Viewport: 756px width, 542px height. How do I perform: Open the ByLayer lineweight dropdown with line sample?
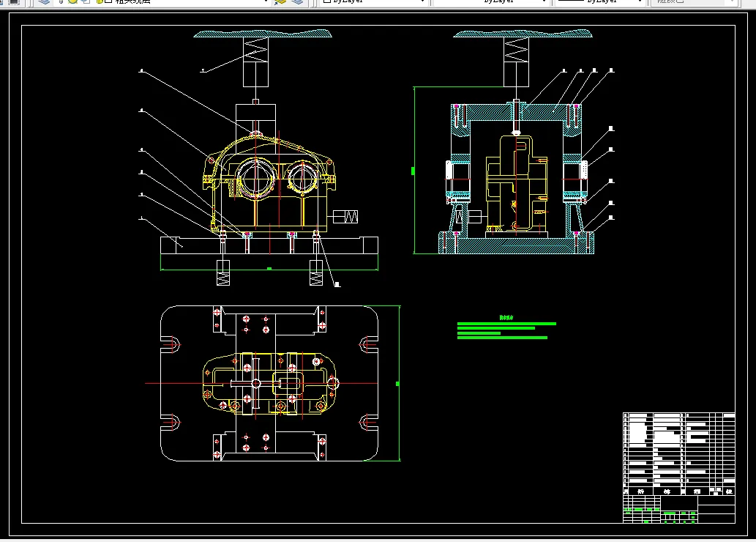point(599,2)
